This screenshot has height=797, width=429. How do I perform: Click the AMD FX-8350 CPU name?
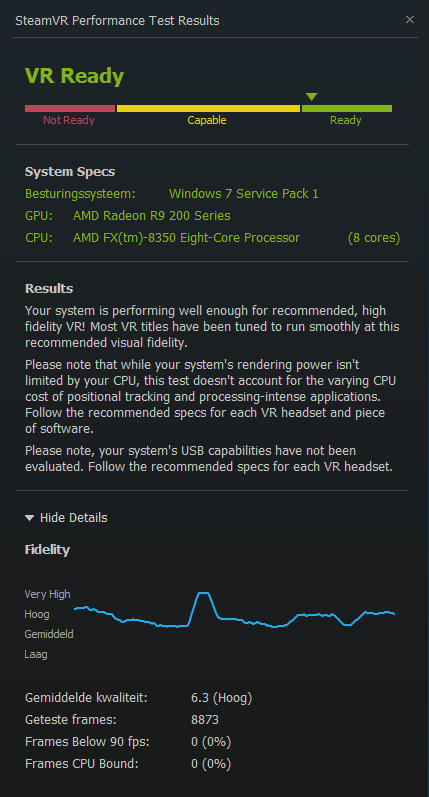(187, 237)
